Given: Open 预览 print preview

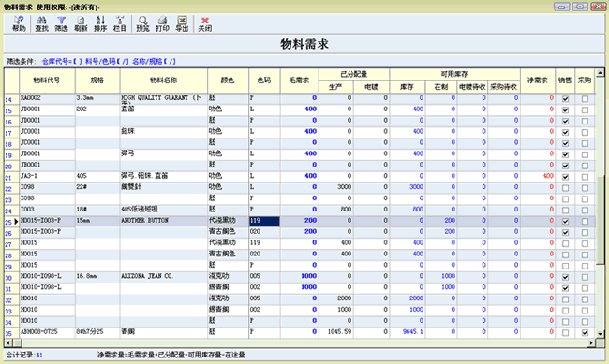Looking at the screenshot, I should pyautogui.click(x=143, y=23).
